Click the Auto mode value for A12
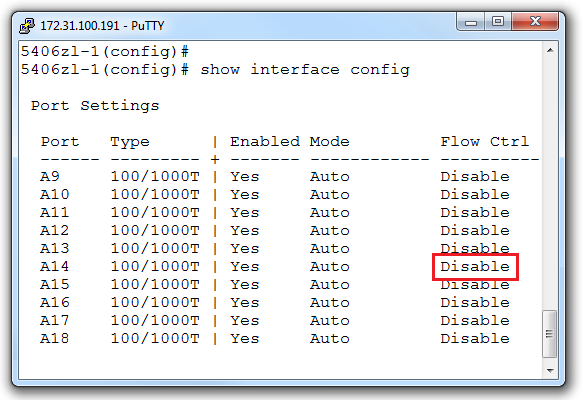This screenshot has width=588, height=400. click(x=330, y=230)
